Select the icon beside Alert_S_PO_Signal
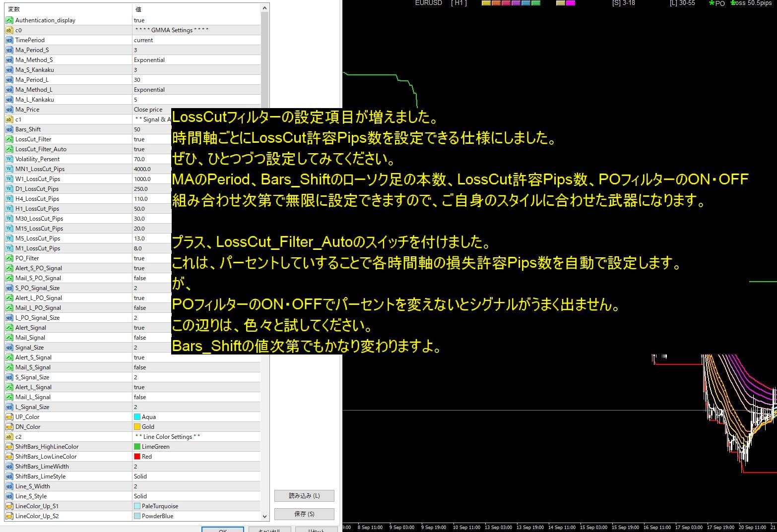Image resolution: width=777 pixels, height=532 pixels. point(9,268)
